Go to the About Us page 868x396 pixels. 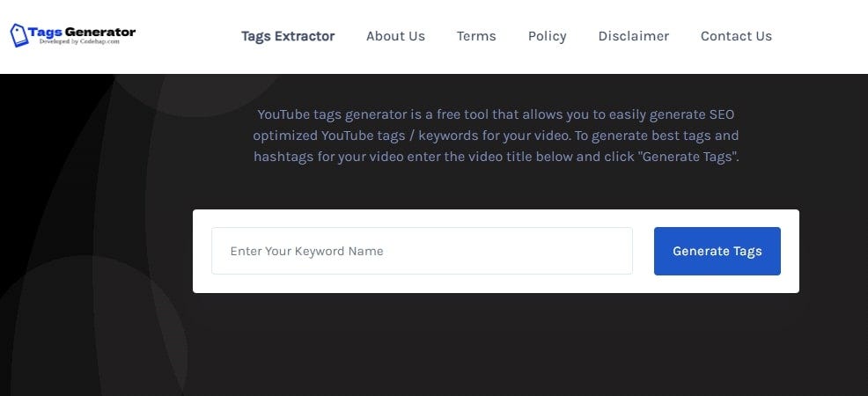tap(395, 36)
